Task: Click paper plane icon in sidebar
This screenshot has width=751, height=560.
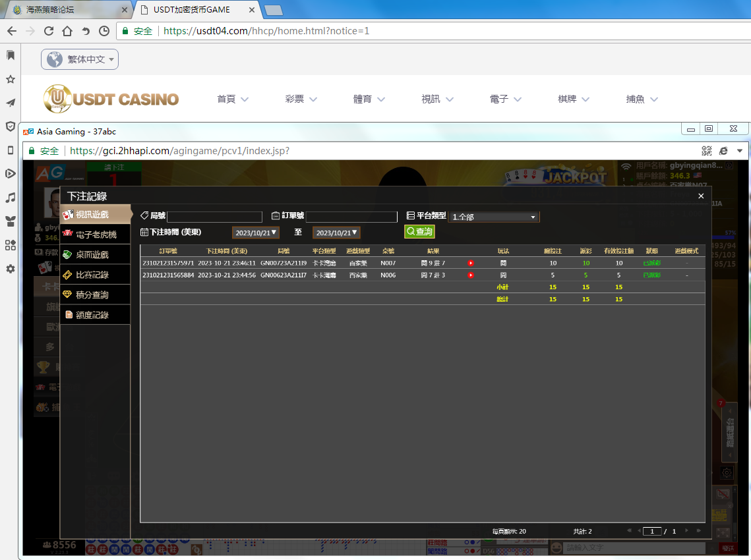Action: tap(11, 102)
